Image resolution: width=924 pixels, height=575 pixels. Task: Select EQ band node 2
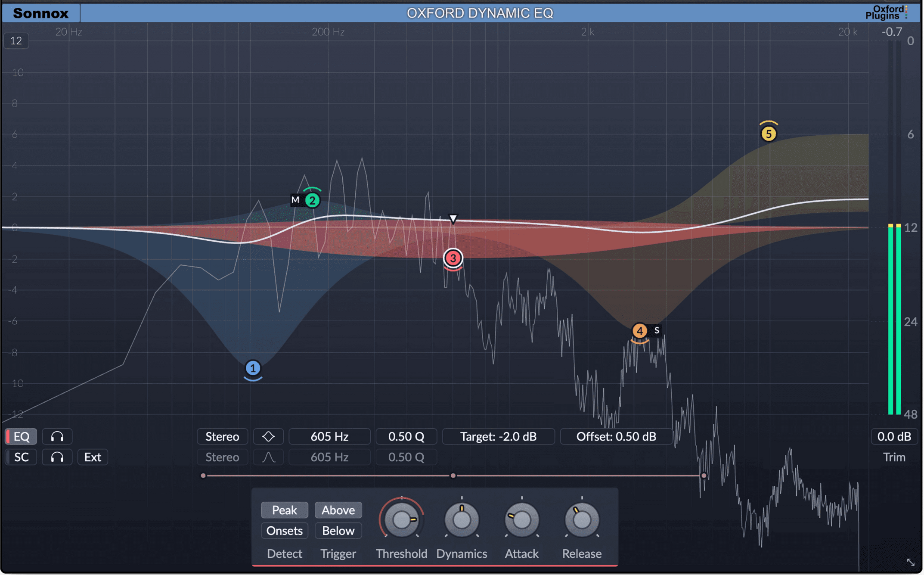click(x=312, y=200)
